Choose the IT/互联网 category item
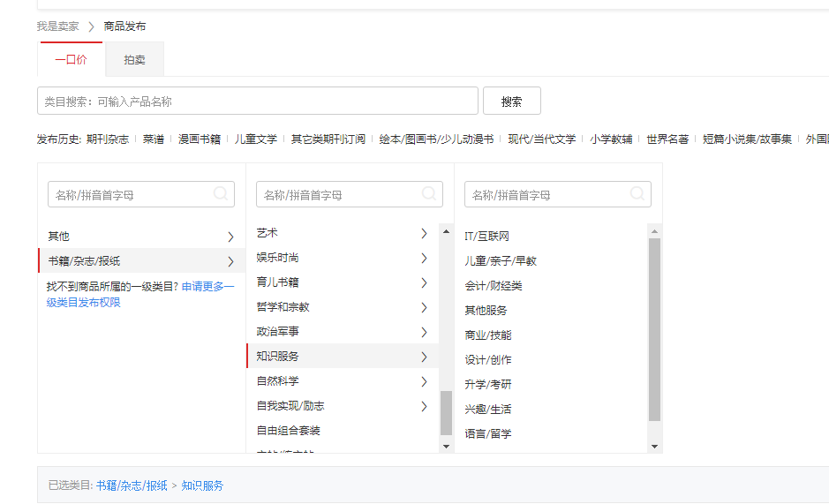Screen dimensions: 829x504 486,237
